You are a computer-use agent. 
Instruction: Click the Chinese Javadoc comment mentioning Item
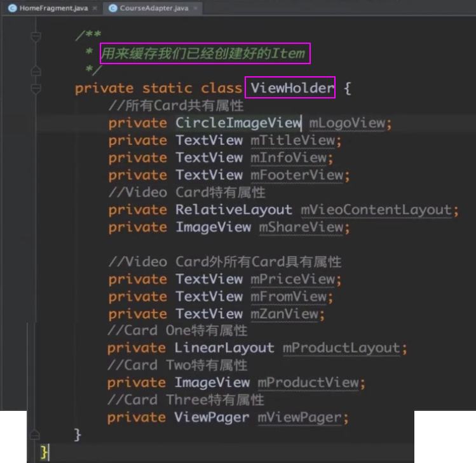[204, 54]
